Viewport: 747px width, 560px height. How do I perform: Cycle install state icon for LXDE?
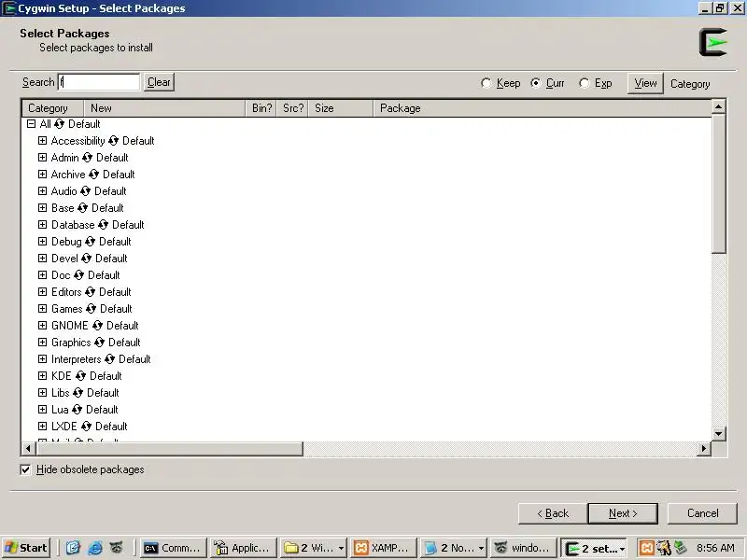[86, 427]
